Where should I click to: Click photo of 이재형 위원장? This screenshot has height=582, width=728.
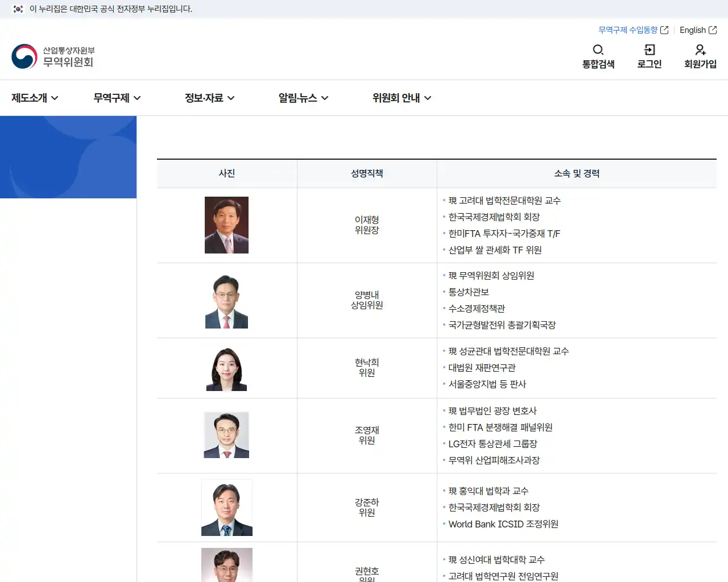click(226, 225)
